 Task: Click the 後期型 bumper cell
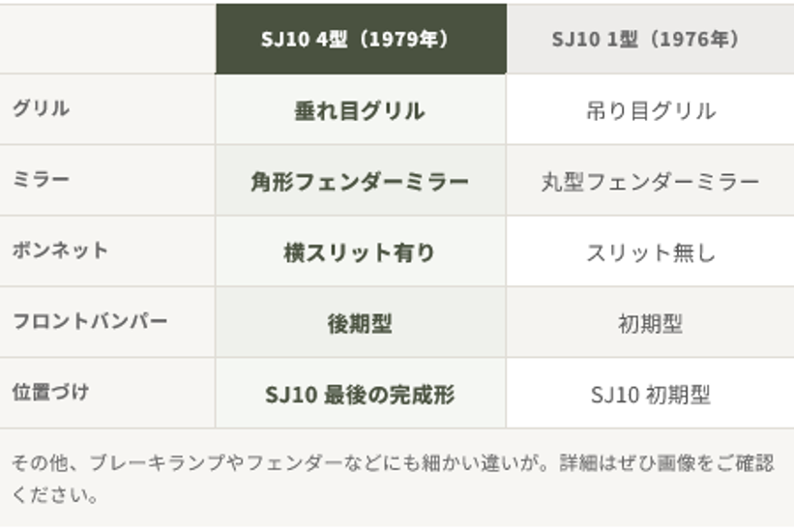(x=361, y=322)
